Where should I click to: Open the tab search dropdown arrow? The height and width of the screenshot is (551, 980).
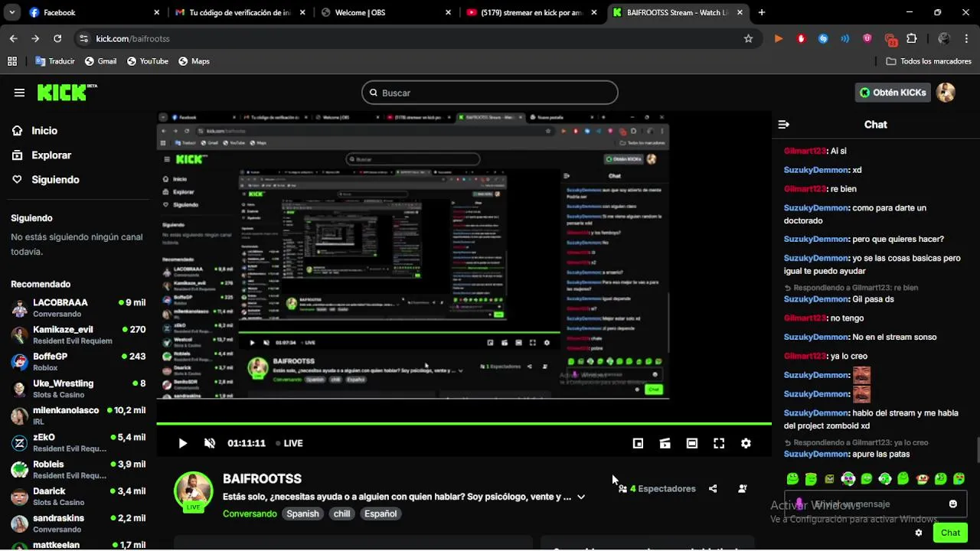(11, 12)
